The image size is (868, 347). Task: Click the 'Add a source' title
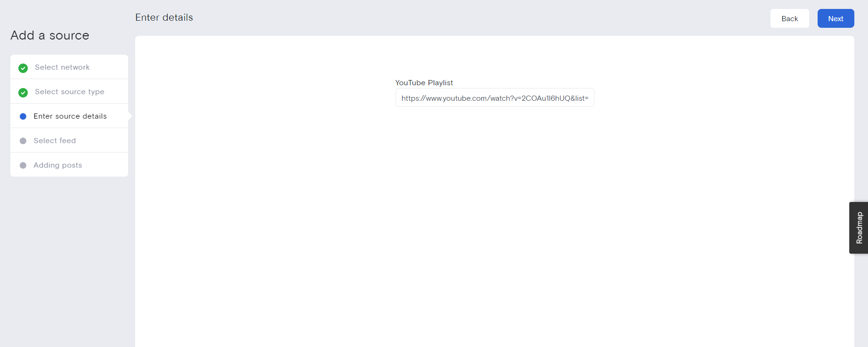click(x=50, y=35)
